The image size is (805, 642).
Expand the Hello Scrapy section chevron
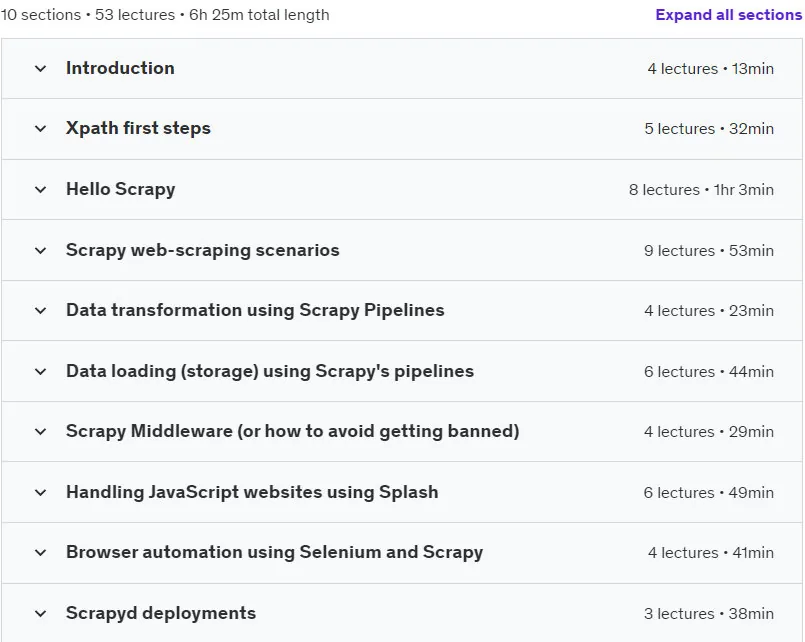click(x=41, y=190)
